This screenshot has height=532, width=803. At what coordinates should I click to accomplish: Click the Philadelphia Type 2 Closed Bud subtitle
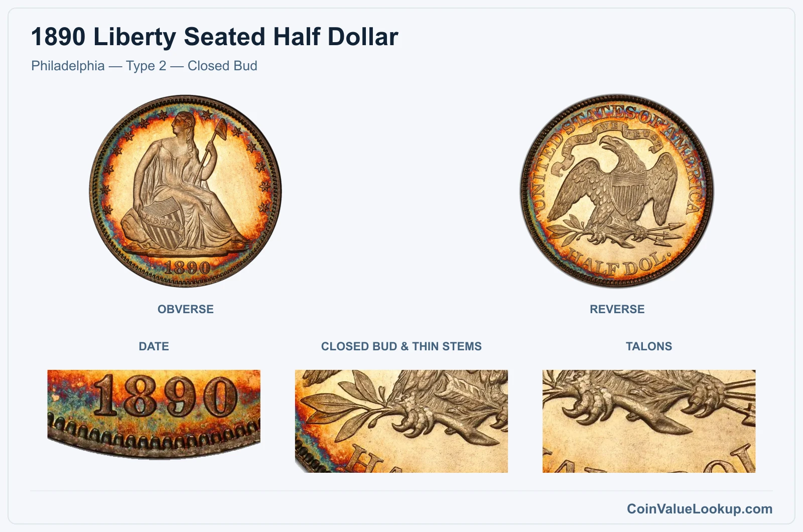tap(144, 66)
